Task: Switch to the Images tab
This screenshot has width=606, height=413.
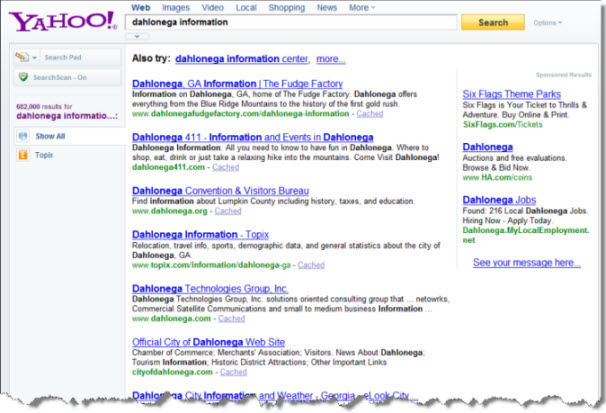Action: click(x=176, y=8)
